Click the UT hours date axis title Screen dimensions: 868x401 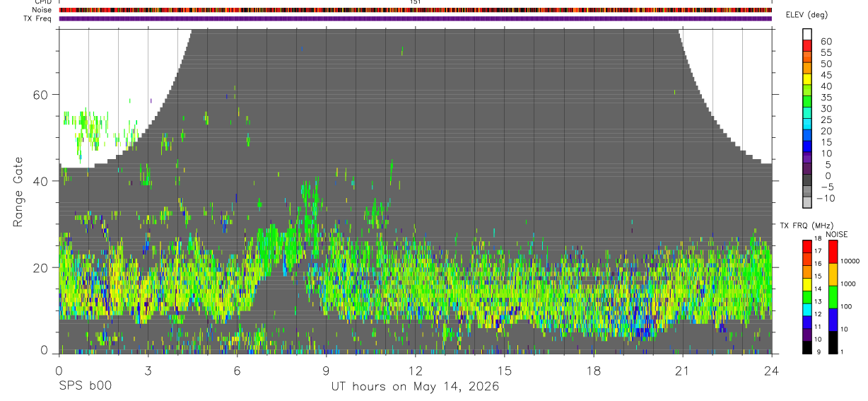[x=415, y=386]
